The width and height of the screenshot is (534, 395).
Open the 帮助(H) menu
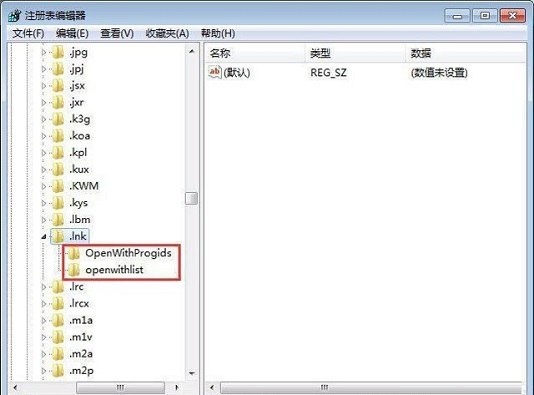tap(218, 33)
